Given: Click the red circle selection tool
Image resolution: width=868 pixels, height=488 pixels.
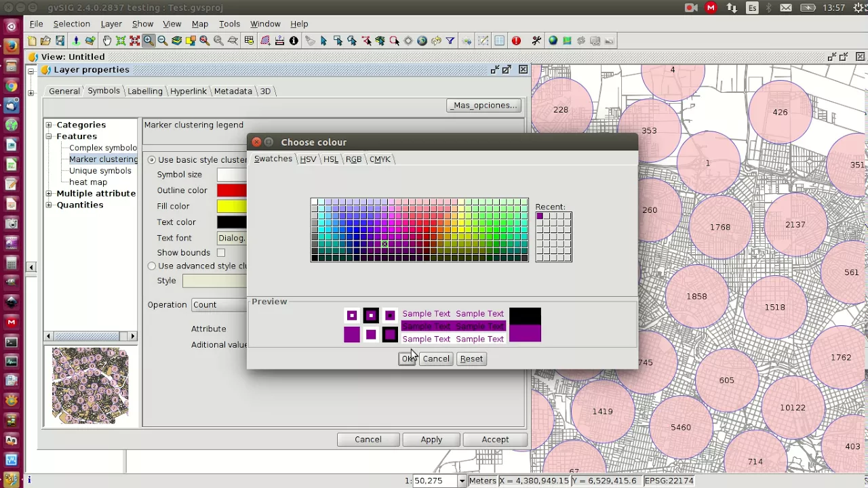Looking at the screenshot, I should click(x=394, y=41).
